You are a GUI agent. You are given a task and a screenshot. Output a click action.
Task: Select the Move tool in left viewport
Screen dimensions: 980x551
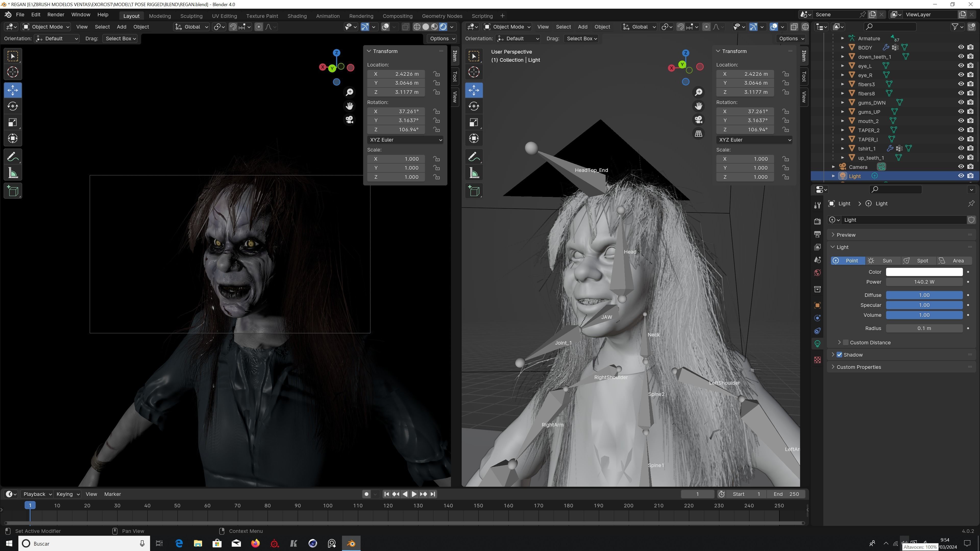coord(13,90)
